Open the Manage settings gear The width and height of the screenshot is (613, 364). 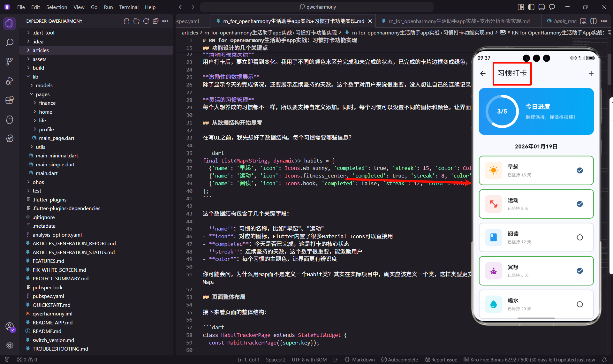pos(10,345)
